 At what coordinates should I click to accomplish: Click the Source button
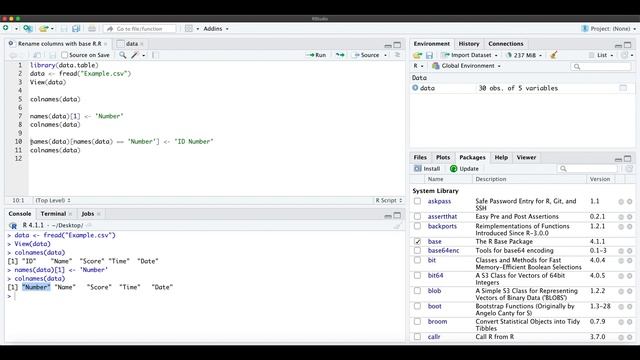click(366, 55)
